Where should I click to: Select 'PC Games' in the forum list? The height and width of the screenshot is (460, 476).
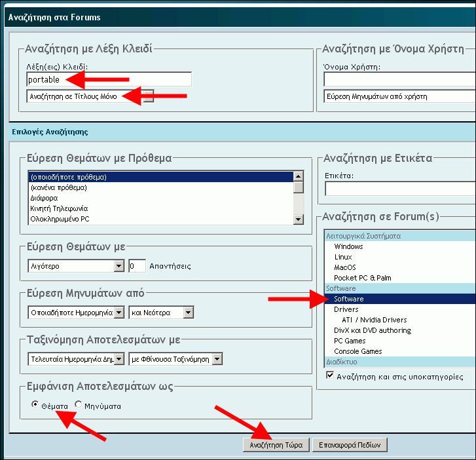click(x=400, y=341)
